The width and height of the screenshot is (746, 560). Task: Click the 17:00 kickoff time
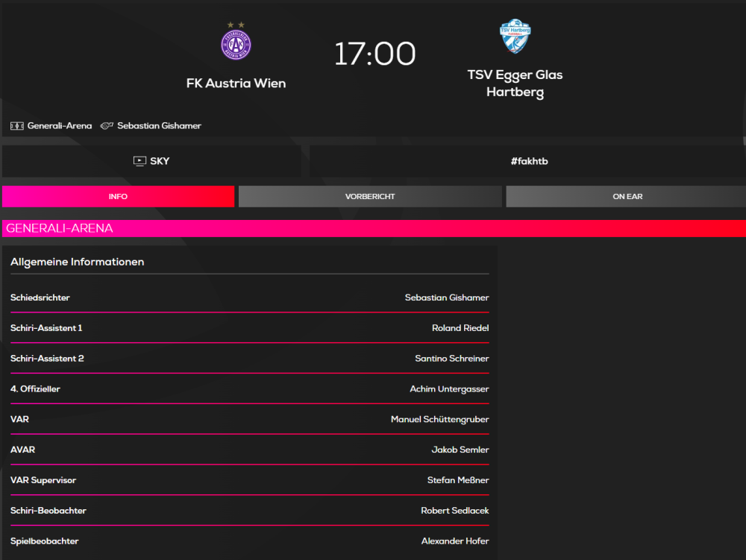[x=374, y=54]
